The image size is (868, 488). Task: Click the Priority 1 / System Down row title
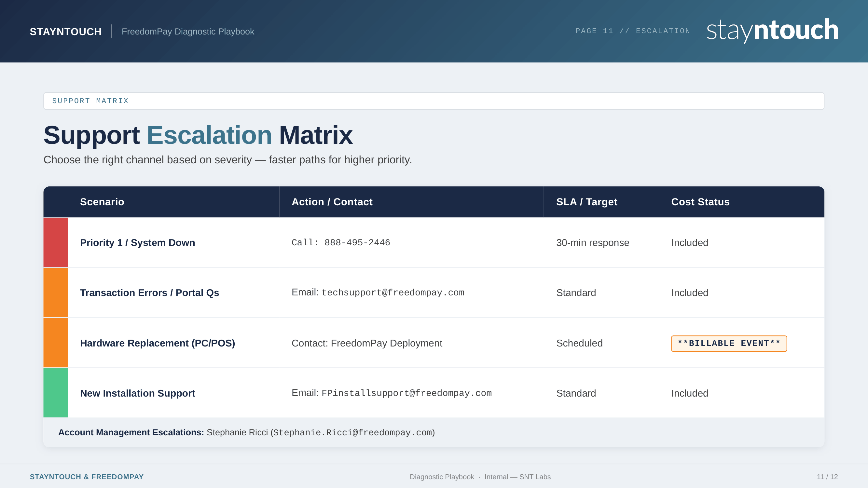click(x=137, y=242)
